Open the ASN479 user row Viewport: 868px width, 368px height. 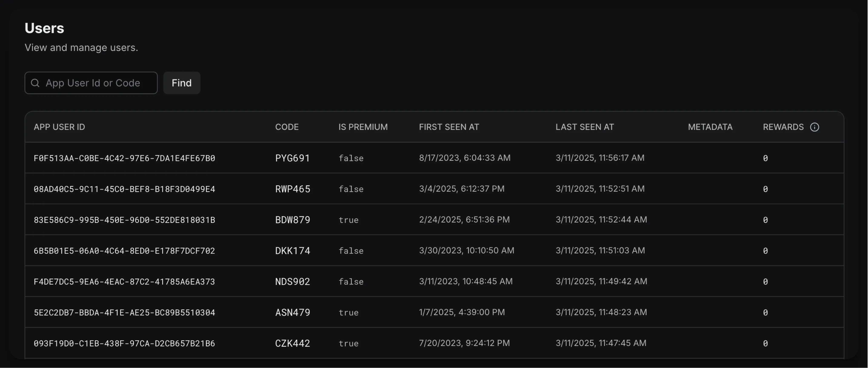293,312
